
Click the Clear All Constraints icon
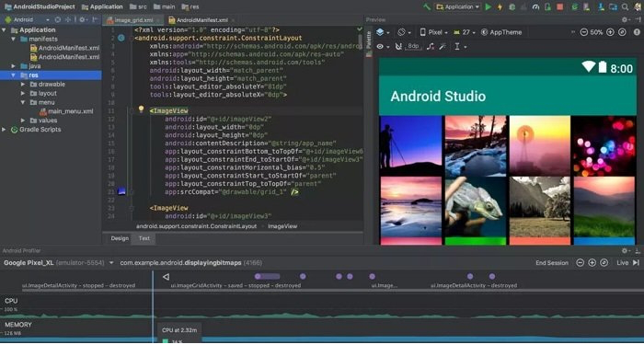pos(430,46)
